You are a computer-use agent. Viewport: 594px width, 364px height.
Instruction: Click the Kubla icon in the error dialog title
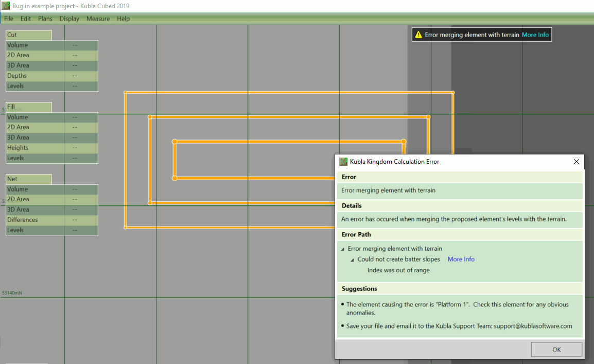point(343,162)
